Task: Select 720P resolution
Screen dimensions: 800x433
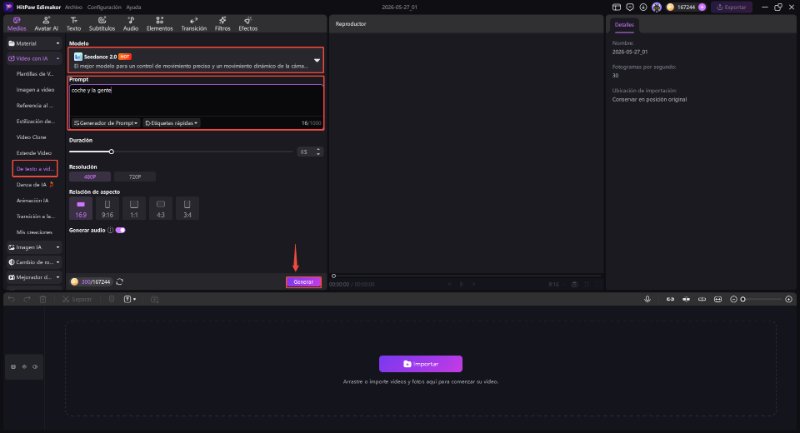Action: [x=135, y=177]
